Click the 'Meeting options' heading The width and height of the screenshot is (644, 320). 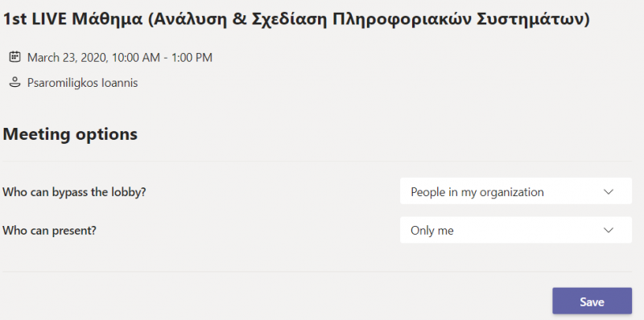coord(70,134)
